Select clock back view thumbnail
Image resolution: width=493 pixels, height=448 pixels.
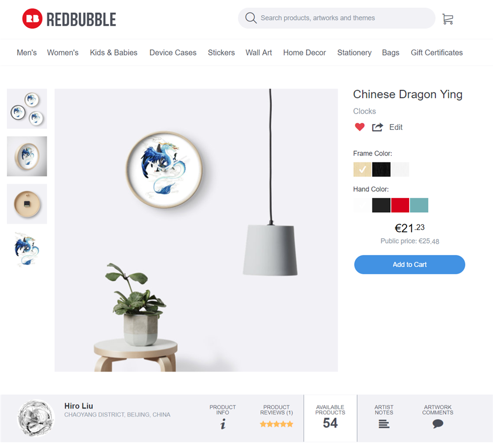(x=27, y=204)
